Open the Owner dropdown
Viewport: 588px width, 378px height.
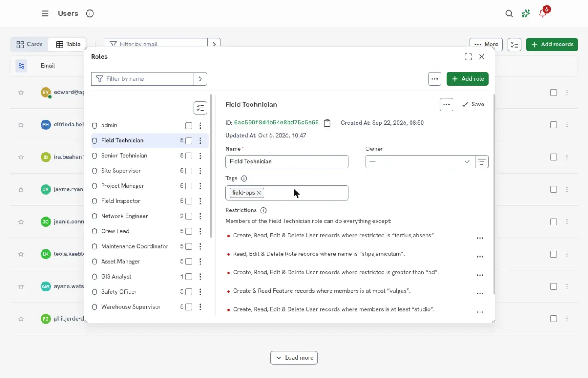[420, 162]
